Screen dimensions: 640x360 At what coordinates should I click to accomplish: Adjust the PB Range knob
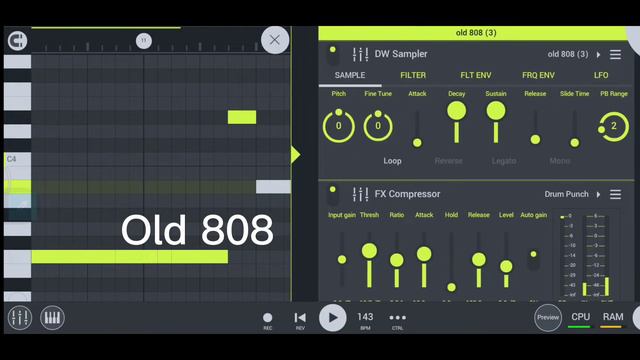(x=613, y=126)
